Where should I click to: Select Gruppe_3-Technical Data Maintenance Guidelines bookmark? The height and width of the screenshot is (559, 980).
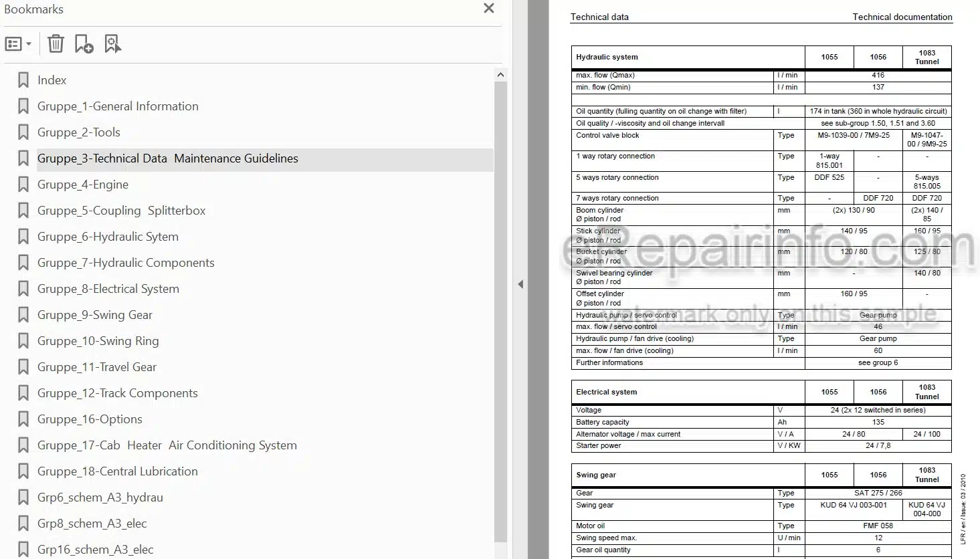(x=168, y=158)
